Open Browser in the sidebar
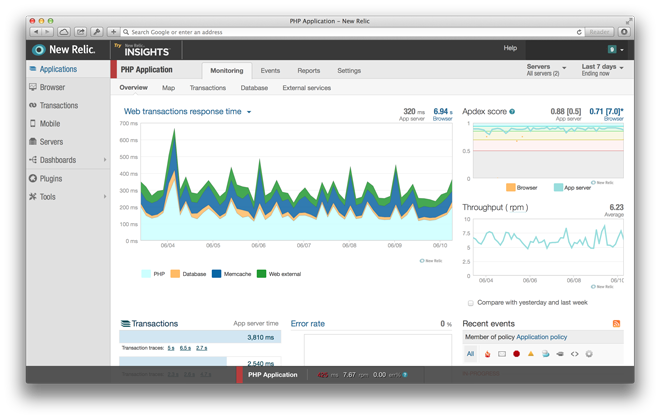Screen dimensions: 660x419 (x=52, y=87)
